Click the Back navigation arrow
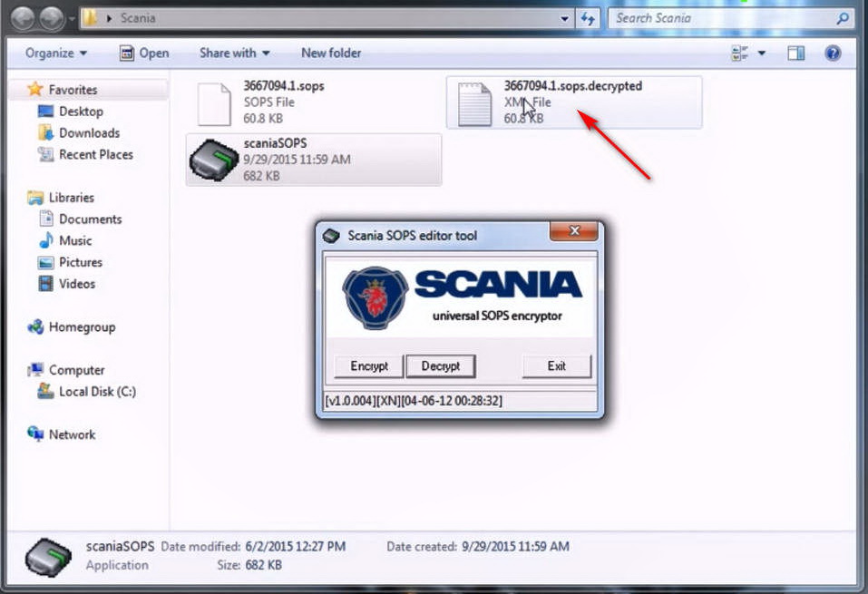 pyautogui.click(x=24, y=18)
